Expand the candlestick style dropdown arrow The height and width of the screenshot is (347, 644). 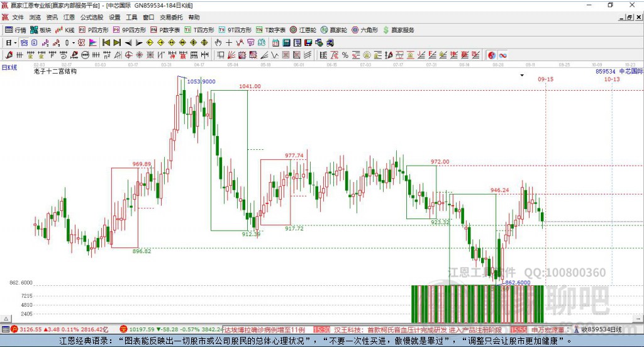tap(74, 43)
